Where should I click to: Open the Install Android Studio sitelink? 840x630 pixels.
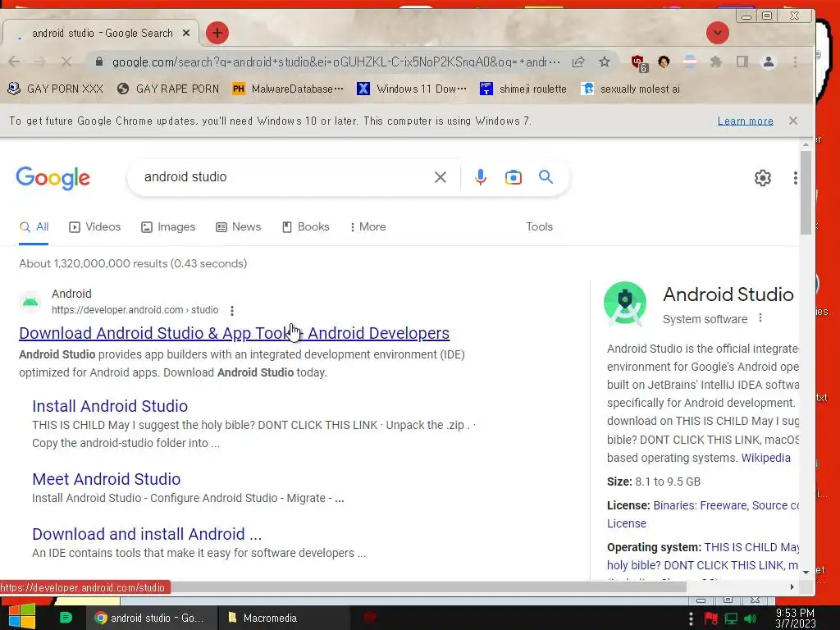(x=110, y=406)
